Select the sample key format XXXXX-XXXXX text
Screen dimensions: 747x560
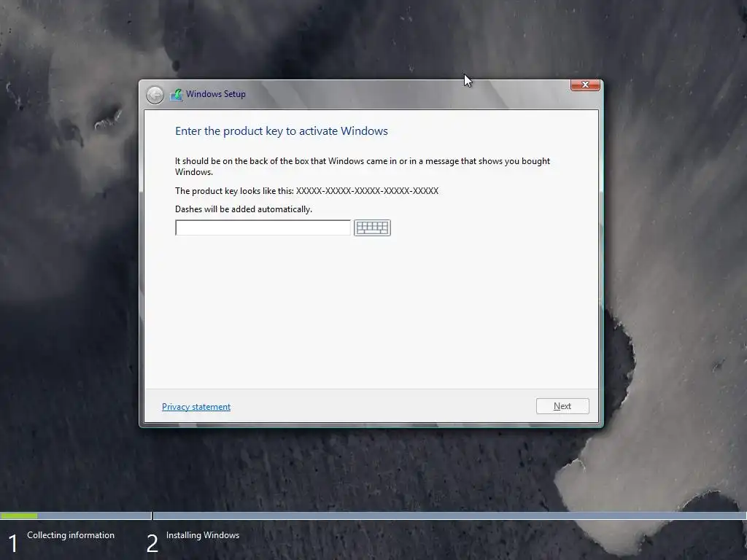368,191
